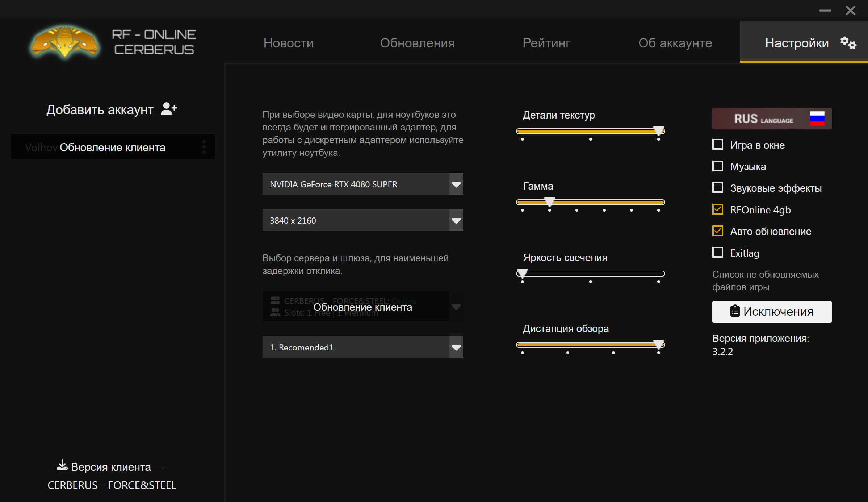Click the download icon beside Версия клиента
Viewport: 868px width, 502px height.
pos(62,465)
